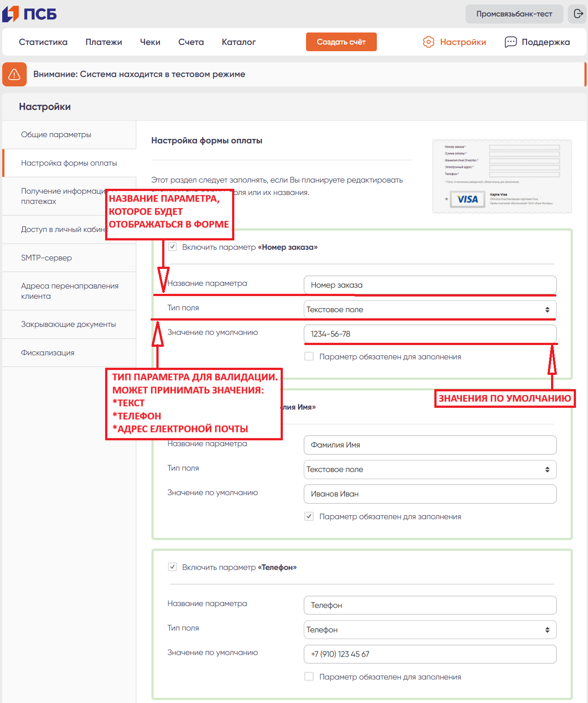
Task: Uncheck required checkbox for Фамилия Имя
Action: pyautogui.click(x=309, y=516)
